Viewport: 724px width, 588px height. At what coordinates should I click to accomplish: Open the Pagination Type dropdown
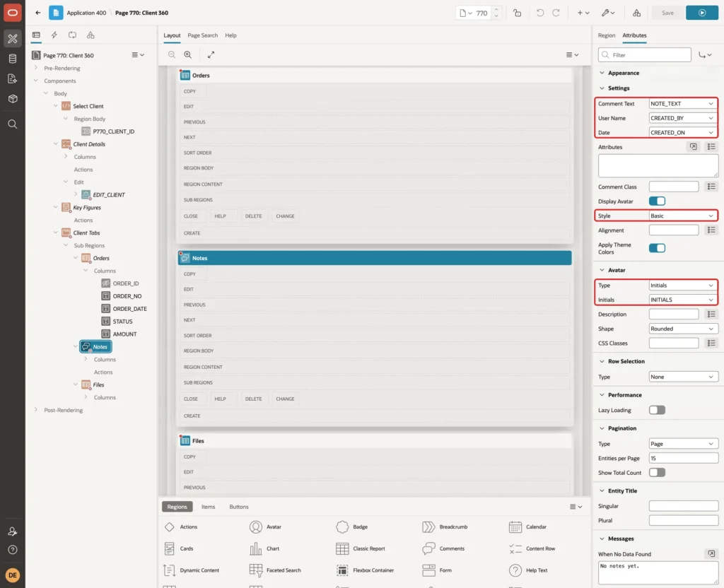pyautogui.click(x=684, y=444)
